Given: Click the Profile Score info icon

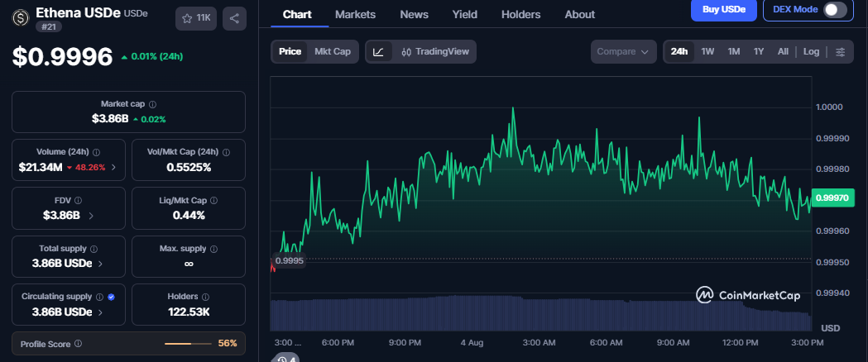Looking at the screenshot, I should (78, 344).
